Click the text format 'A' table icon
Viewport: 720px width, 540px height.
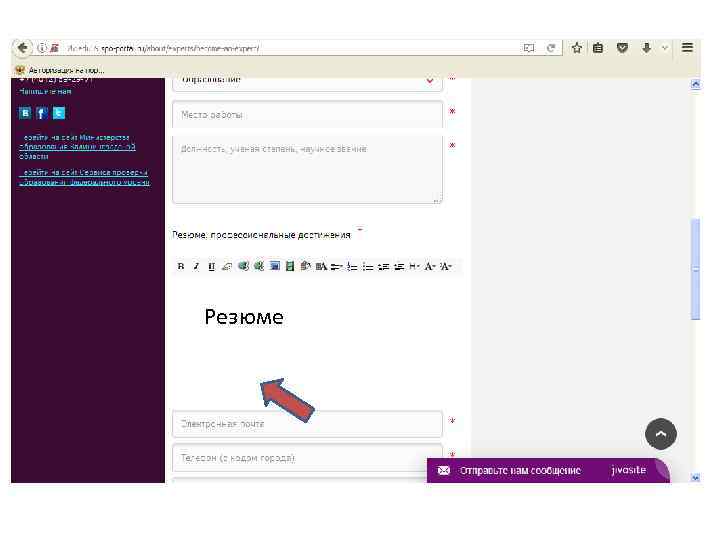click(321, 266)
